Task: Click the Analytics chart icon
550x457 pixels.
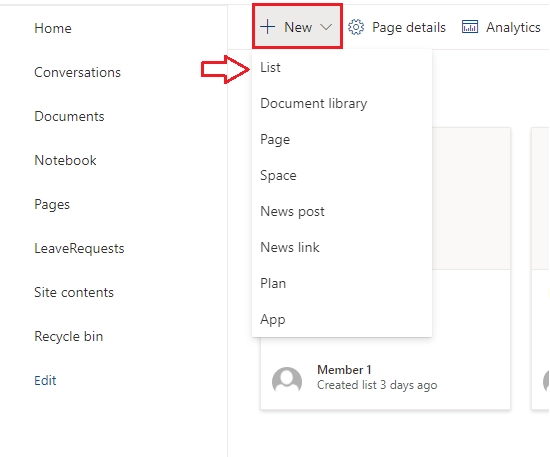Action: 470,27
